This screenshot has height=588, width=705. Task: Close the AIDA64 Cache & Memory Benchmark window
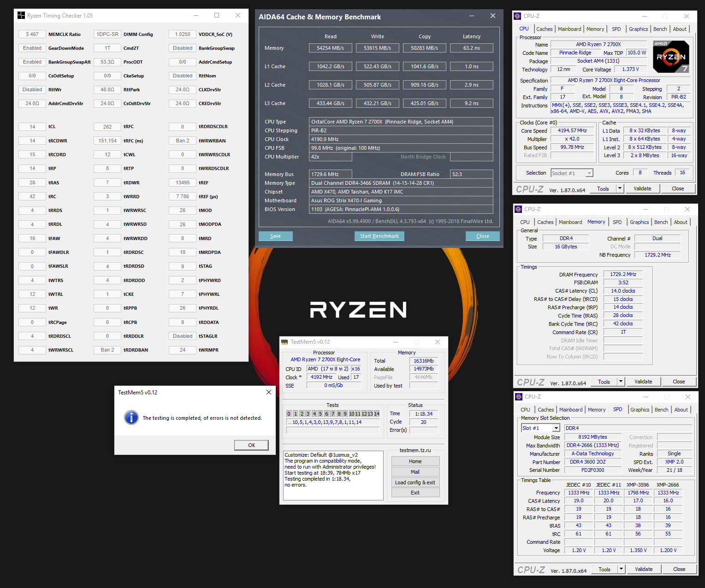point(493,16)
